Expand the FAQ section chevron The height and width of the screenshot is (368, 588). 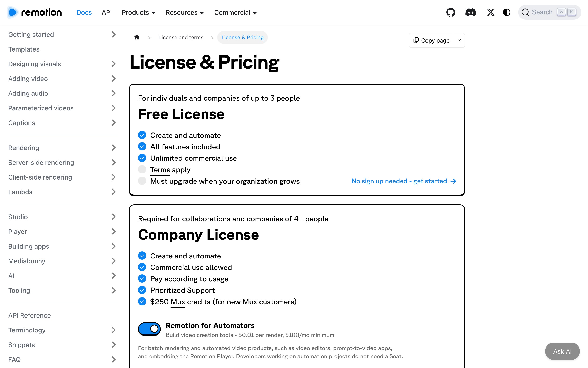tap(114, 360)
